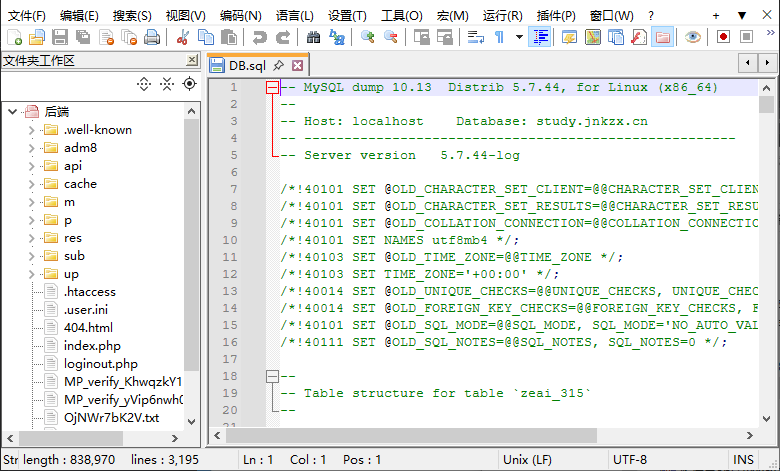Screen dimensions: 780x471
Task: Click the Open file toolbar icon
Action: [36, 37]
